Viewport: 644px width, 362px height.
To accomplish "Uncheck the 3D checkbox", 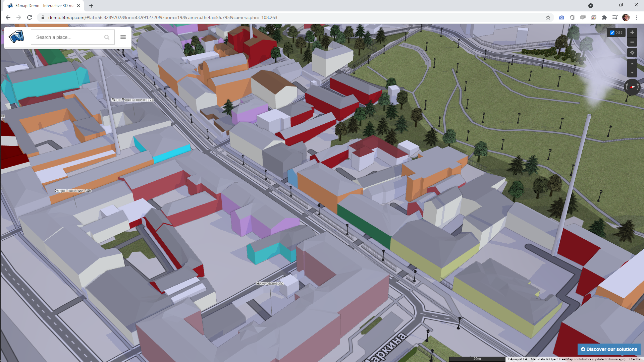I will click(612, 33).
